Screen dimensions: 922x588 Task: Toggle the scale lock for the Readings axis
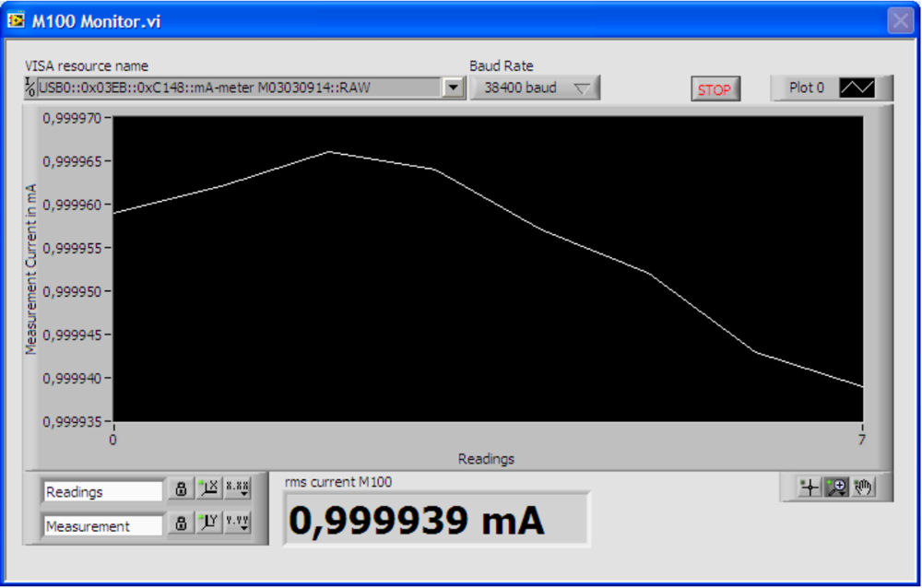tap(181, 489)
